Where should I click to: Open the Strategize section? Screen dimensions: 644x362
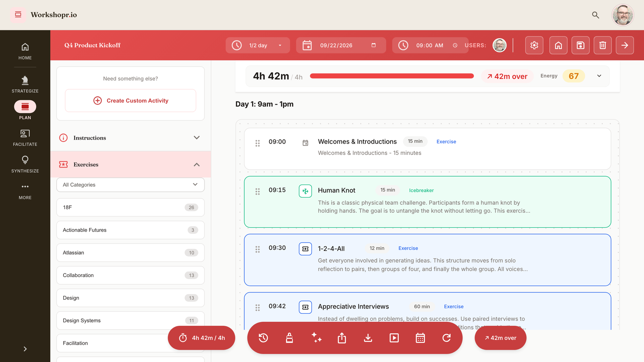pyautogui.click(x=25, y=84)
